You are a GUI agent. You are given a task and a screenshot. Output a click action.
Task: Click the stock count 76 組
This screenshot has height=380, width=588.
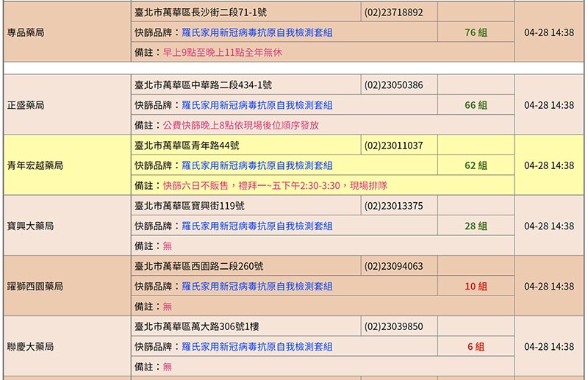[x=476, y=32]
